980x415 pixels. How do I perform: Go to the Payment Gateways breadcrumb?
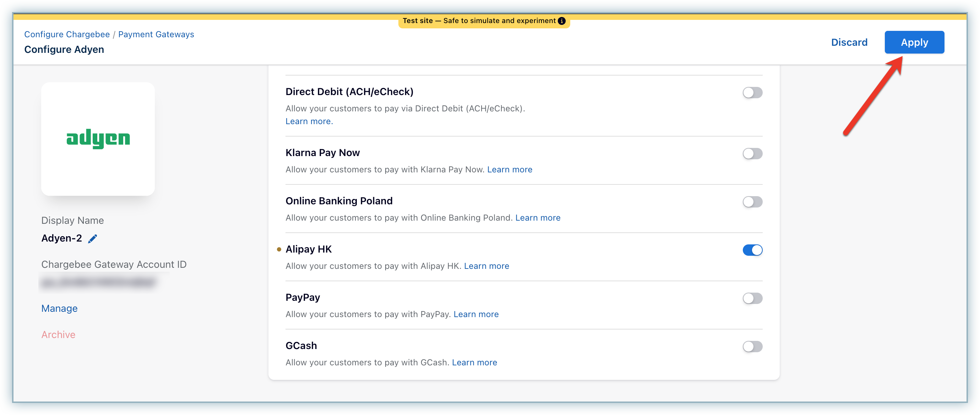point(156,34)
